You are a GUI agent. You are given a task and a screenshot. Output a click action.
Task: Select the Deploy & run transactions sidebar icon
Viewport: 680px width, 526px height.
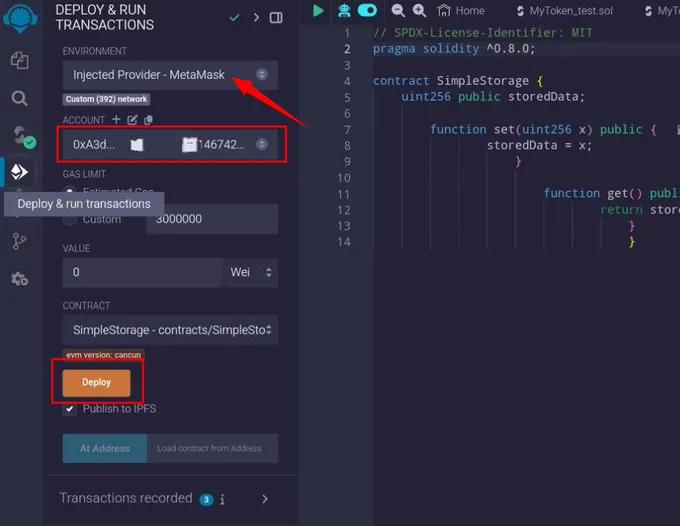pos(19,172)
